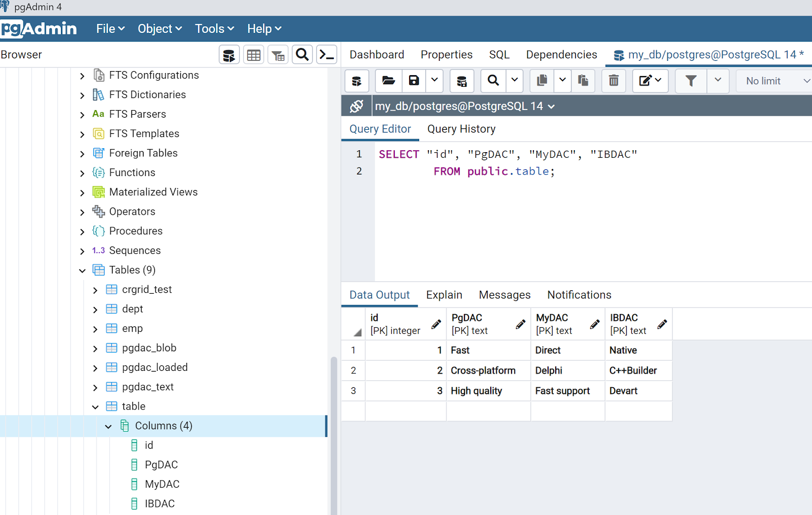Expand the Sequences node

point(83,251)
